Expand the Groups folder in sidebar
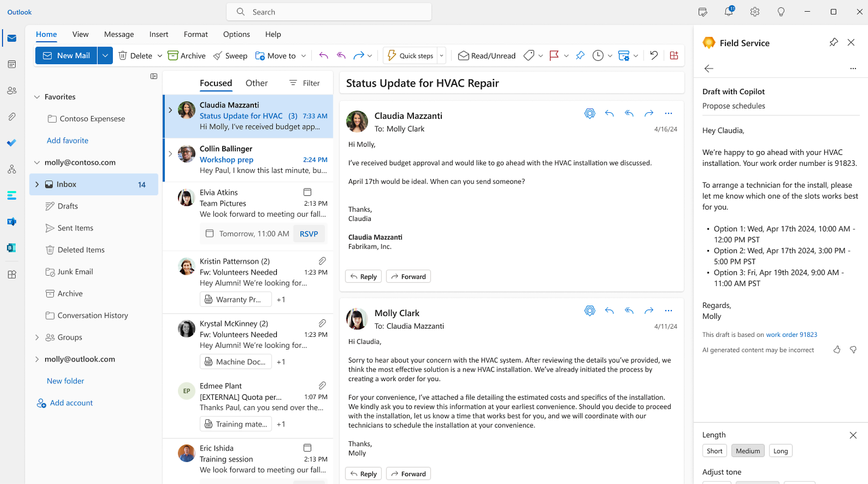Screen dimensions: 868x484 pos(37,337)
